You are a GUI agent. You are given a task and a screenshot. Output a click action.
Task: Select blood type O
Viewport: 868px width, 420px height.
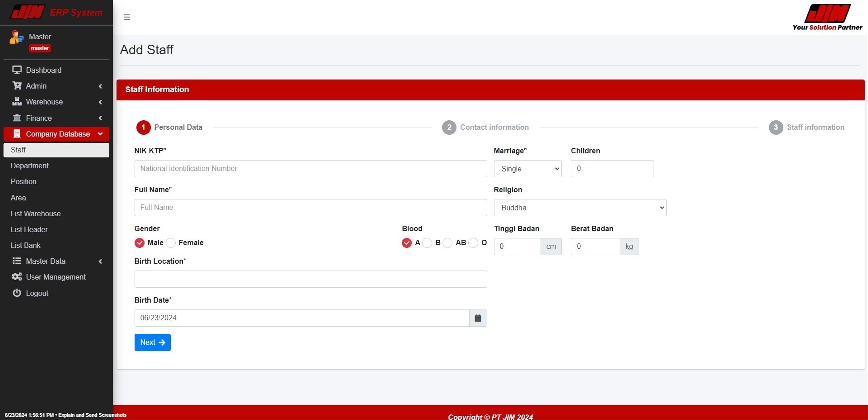(x=473, y=243)
